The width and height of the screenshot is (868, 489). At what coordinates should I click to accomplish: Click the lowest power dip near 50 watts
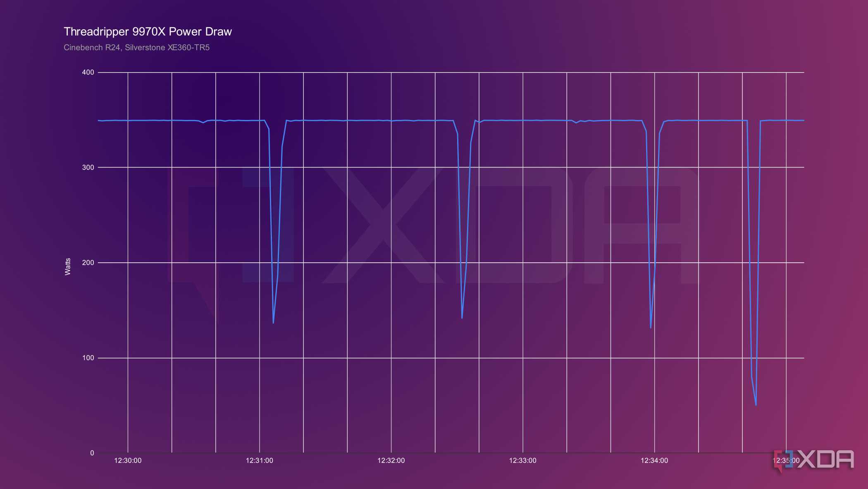click(756, 404)
